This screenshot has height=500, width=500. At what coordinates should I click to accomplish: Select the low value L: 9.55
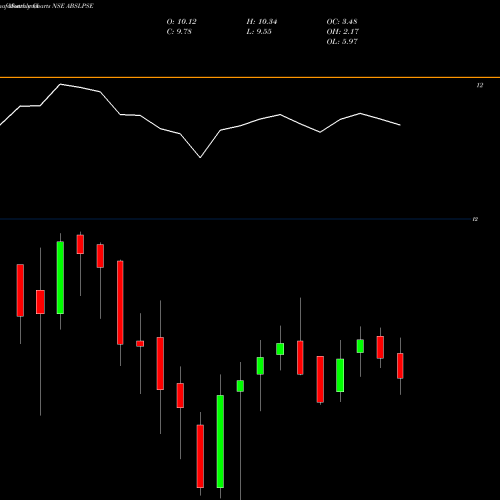pyautogui.click(x=259, y=32)
